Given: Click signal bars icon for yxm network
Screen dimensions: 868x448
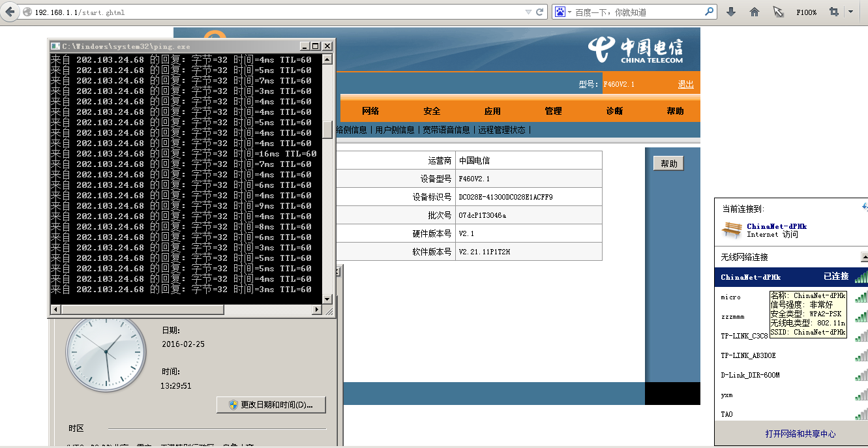Looking at the screenshot, I should click(861, 395).
